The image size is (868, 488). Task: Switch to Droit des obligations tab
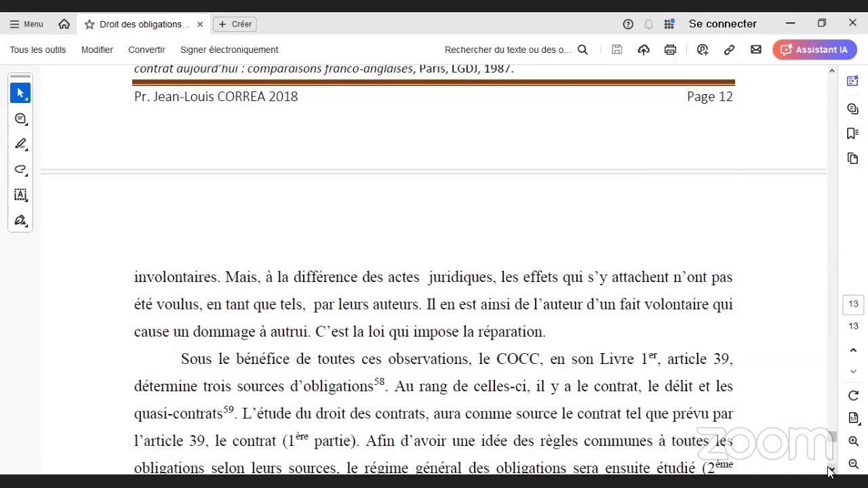tap(144, 24)
